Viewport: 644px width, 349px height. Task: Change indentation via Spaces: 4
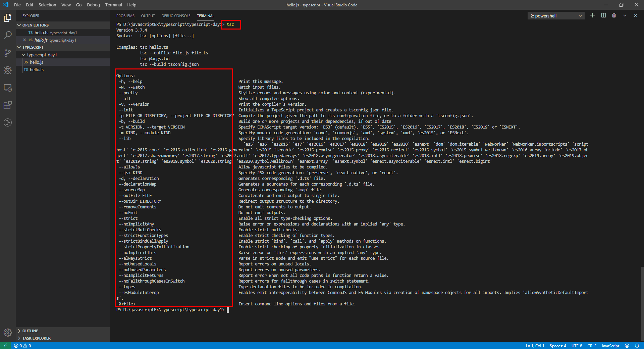coord(558,346)
